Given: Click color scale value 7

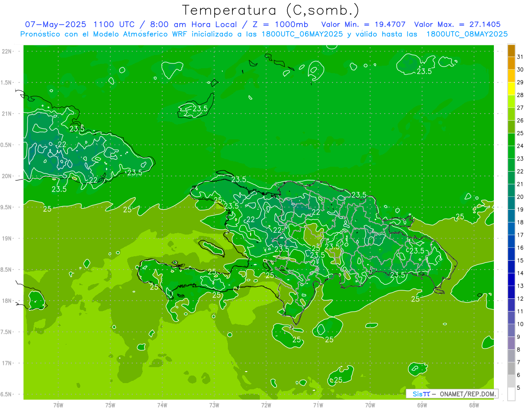Looking at the screenshot, I should click(519, 362).
